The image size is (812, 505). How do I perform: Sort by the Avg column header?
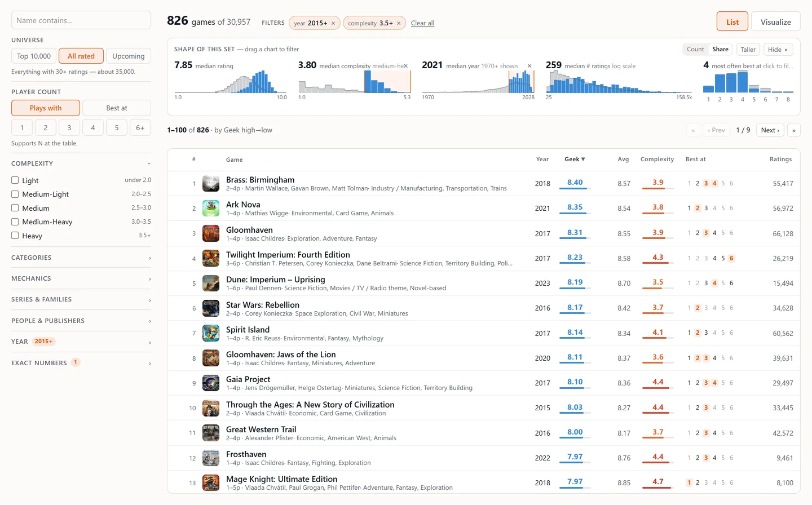[623, 160]
